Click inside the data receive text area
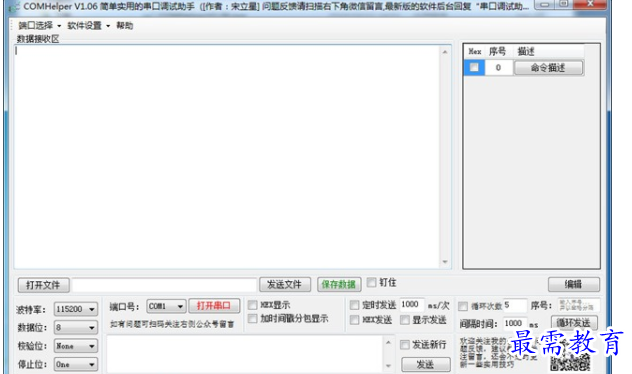632x374 pixels. (x=227, y=156)
